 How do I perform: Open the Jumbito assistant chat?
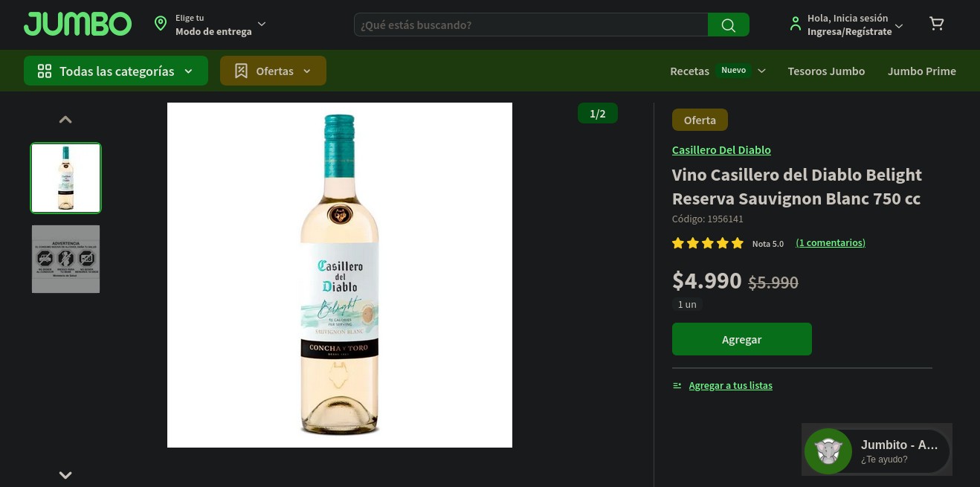(877, 451)
